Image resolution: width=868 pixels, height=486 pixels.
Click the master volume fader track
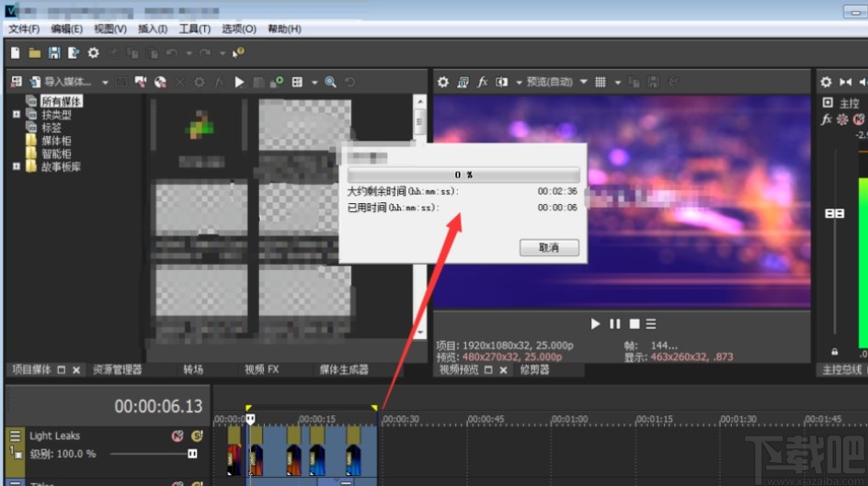(x=834, y=242)
